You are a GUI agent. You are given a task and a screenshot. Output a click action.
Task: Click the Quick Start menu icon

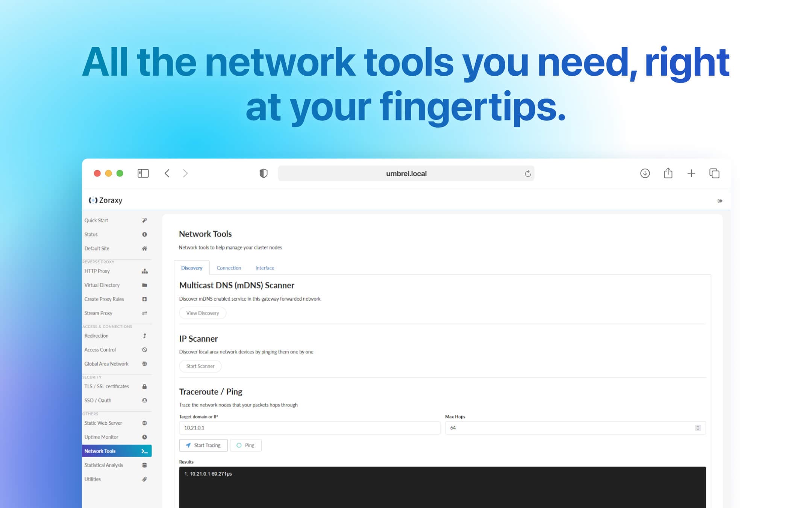point(144,219)
